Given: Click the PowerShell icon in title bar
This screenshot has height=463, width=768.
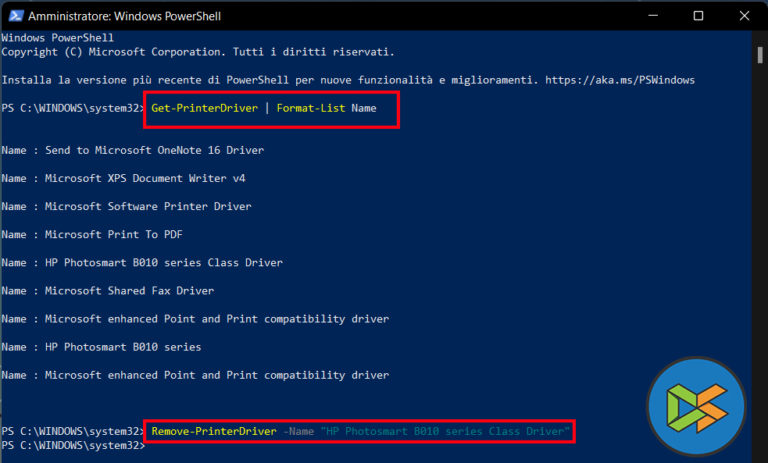Looking at the screenshot, I should click(14, 16).
